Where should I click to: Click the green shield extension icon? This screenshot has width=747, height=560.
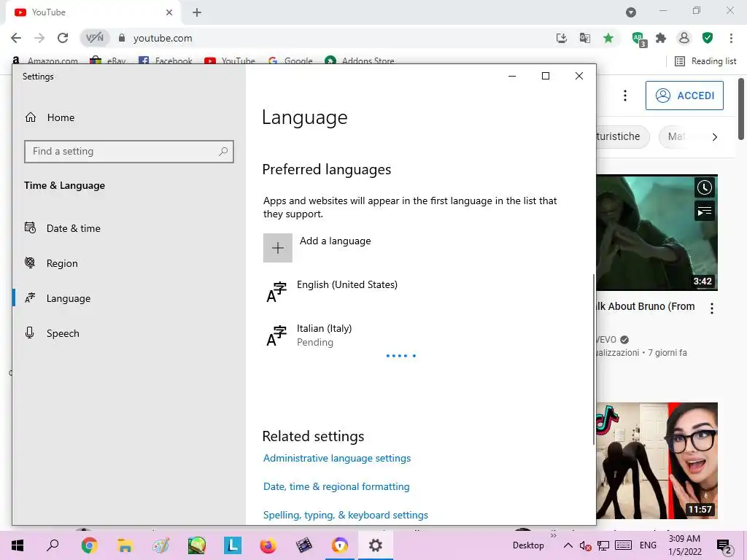708,38
